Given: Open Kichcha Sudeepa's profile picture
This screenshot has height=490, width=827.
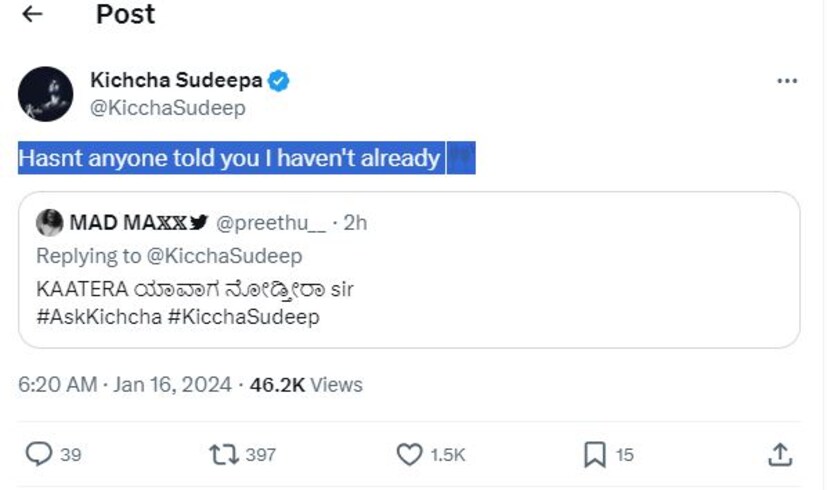Looking at the screenshot, I should [x=45, y=94].
